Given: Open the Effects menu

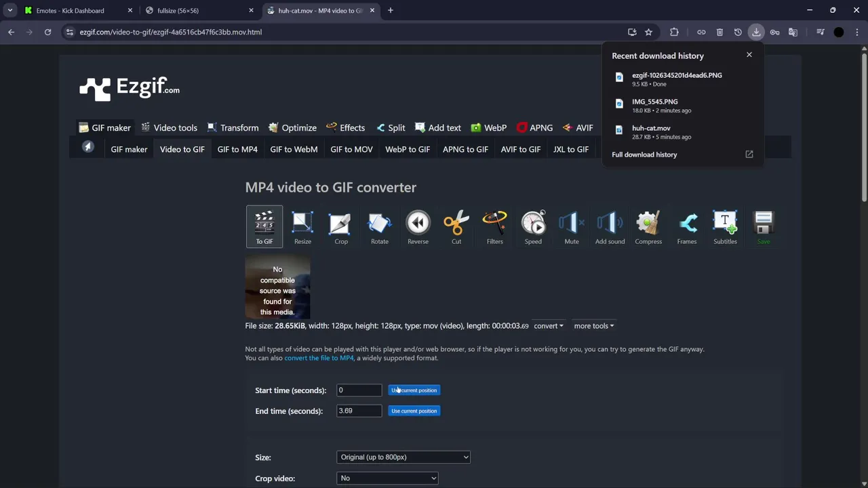Looking at the screenshot, I should point(345,127).
